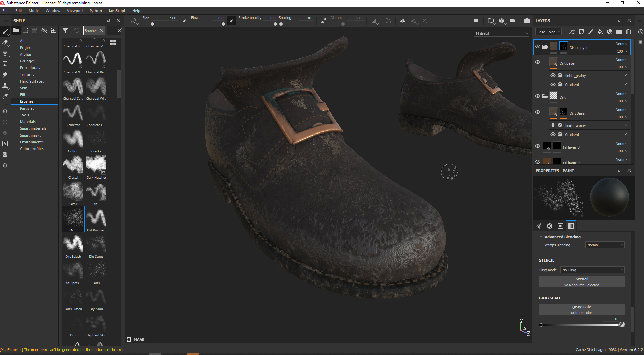Viewport: 644px width, 355px height.
Task: Adjust the brush Size slider
Action: click(159, 24)
